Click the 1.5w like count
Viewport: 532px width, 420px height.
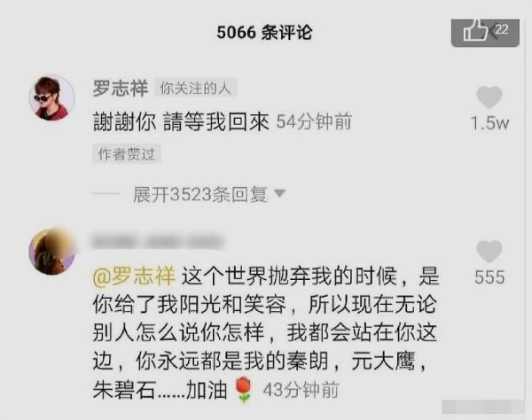coord(489,123)
